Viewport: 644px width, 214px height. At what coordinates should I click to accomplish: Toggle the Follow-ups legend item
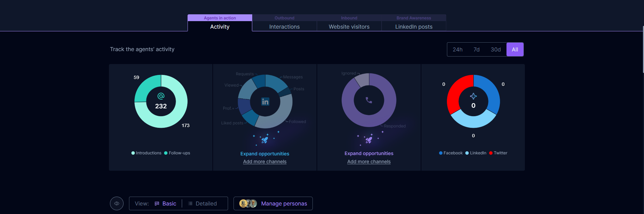coord(177,153)
